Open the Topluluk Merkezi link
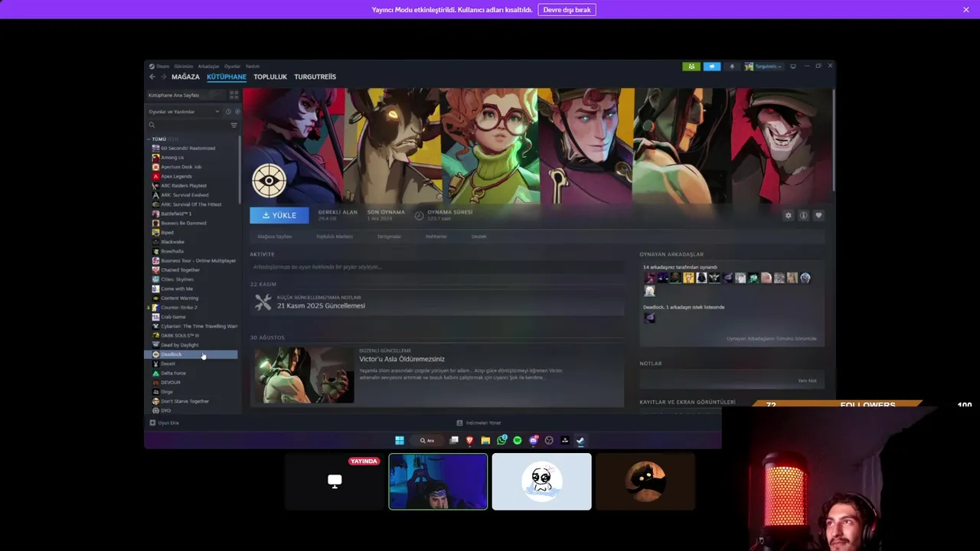Screen dimensions: 980x551 [335, 236]
